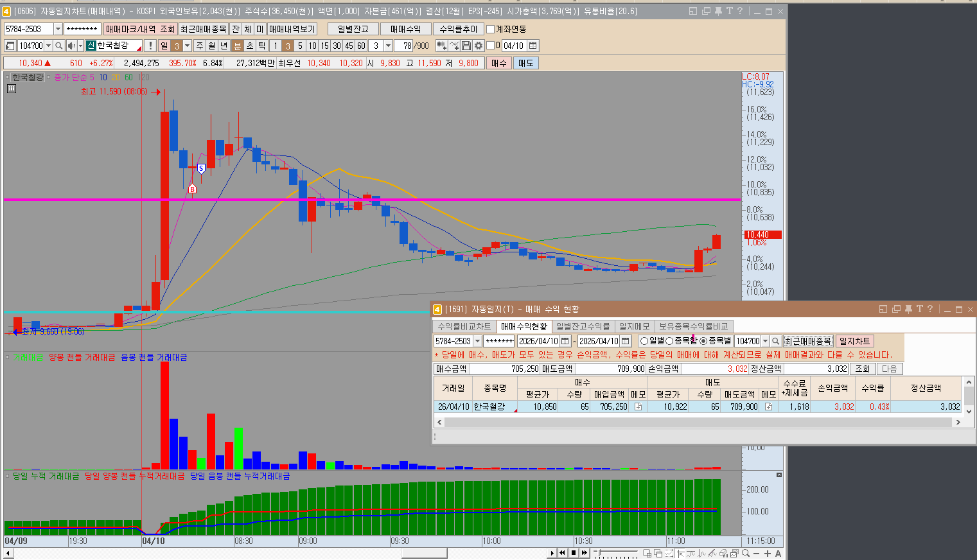Image resolution: width=977 pixels, height=560 pixels.
Task: Click the blue 매도 sell button
Action: click(525, 63)
